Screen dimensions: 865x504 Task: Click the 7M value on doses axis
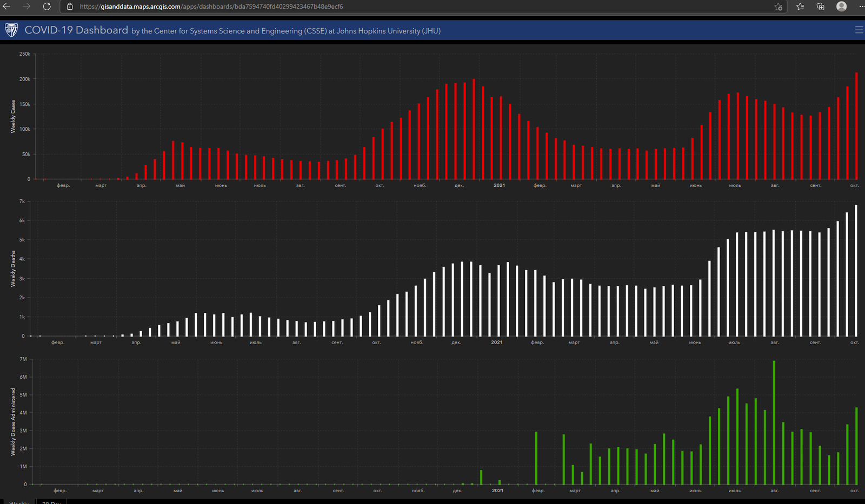click(x=23, y=359)
